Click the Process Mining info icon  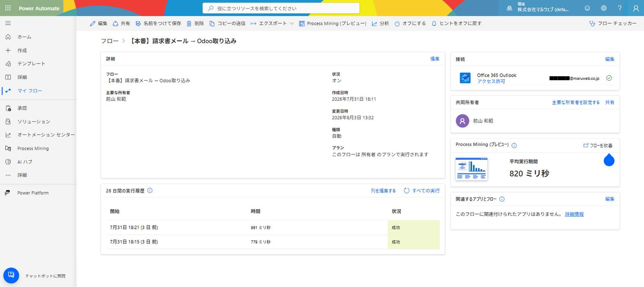click(514, 146)
